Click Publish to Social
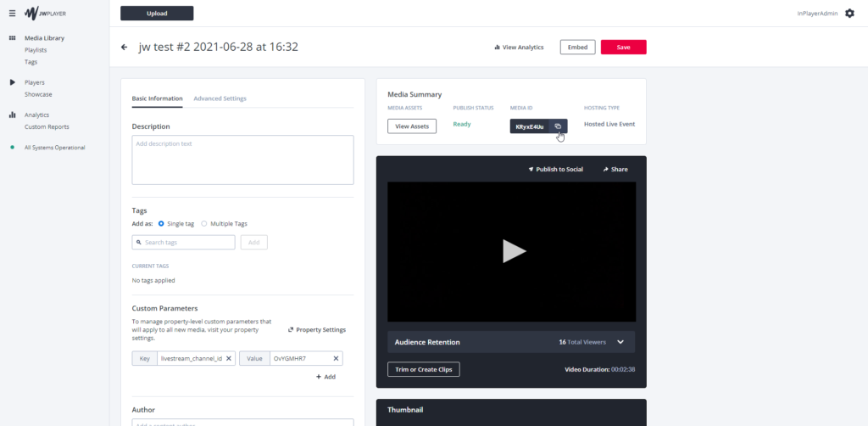Viewport: 868px width, 426px height. [555, 169]
